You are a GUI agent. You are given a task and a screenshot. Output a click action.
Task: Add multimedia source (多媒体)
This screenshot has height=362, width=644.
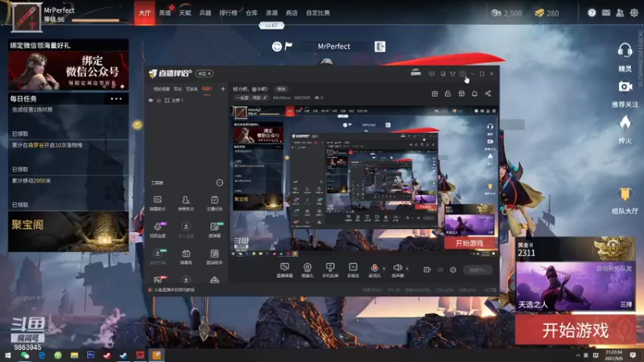(x=353, y=270)
